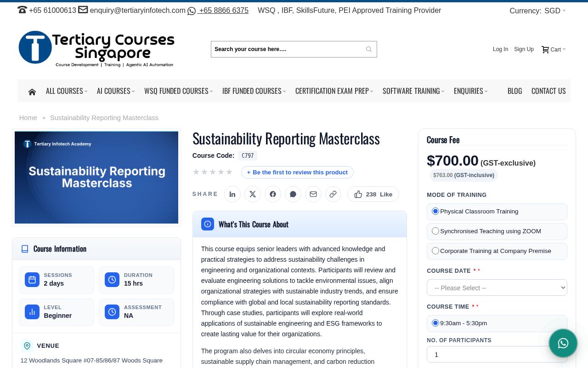588x368 pixels.
Task: Click the Venue location pin icon
Action: pyautogui.click(x=27, y=346)
